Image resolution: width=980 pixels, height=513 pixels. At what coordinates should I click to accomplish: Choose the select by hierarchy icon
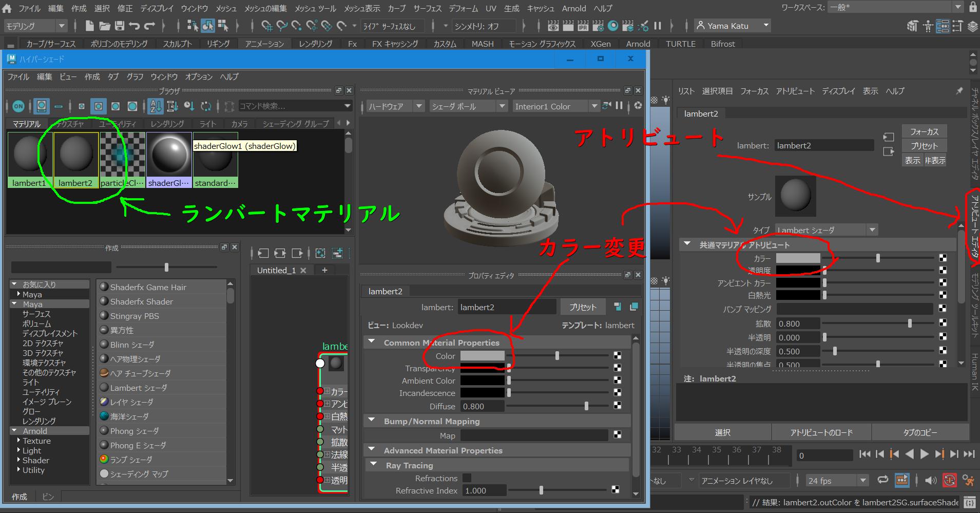click(193, 26)
